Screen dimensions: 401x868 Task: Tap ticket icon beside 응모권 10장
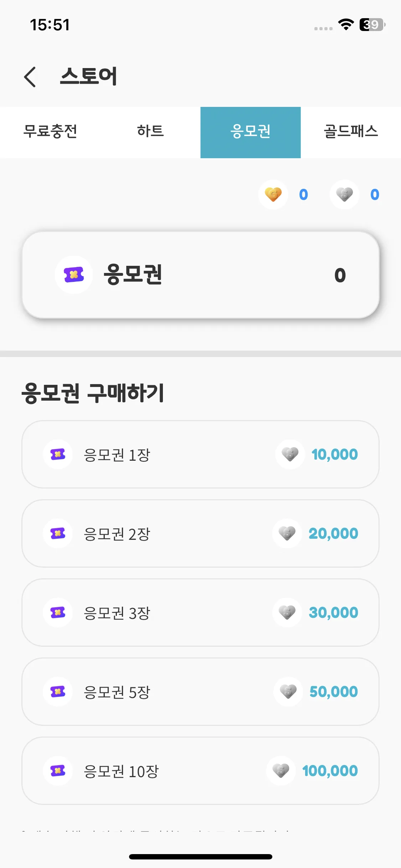[x=58, y=771]
